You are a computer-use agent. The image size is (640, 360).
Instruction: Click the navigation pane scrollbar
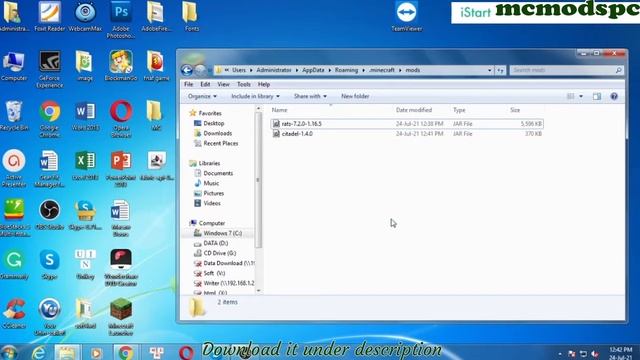click(x=258, y=180)
